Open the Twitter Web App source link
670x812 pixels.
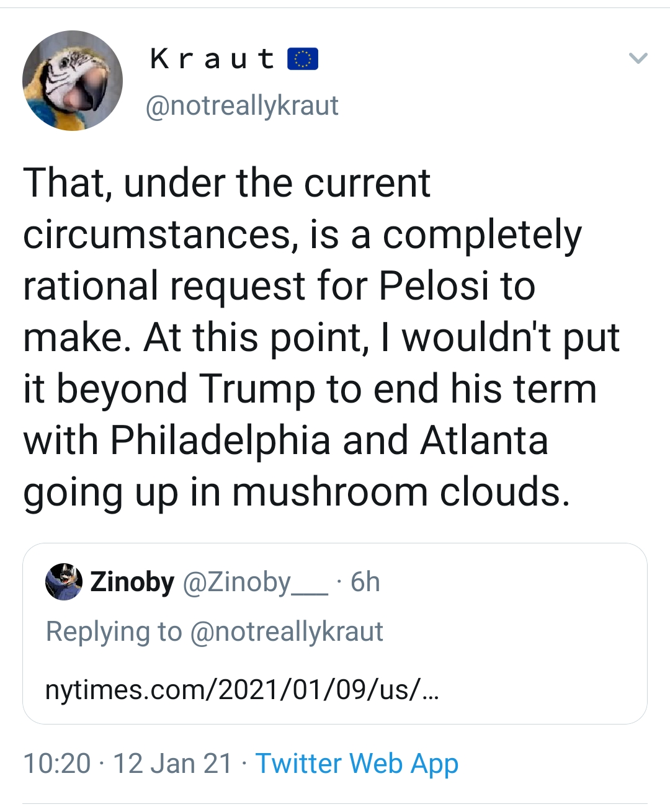tap(357, 763)
